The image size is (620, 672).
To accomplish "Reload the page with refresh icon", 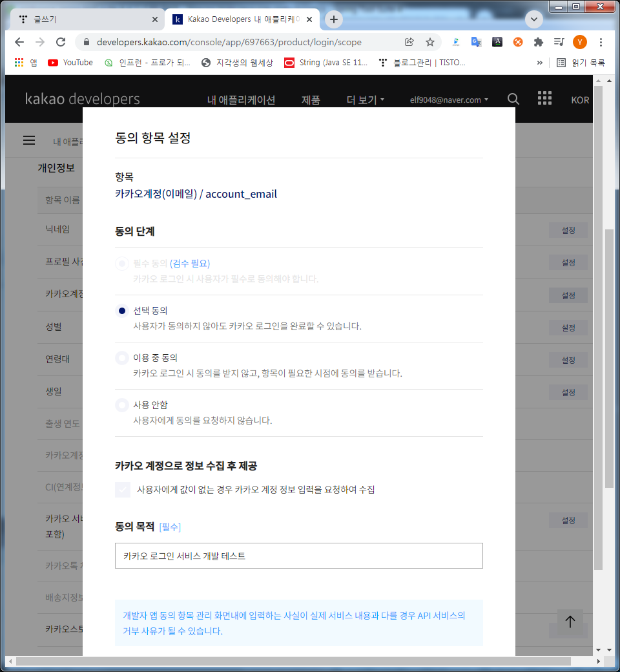I will pyautogui.click(x=61, y=42).
